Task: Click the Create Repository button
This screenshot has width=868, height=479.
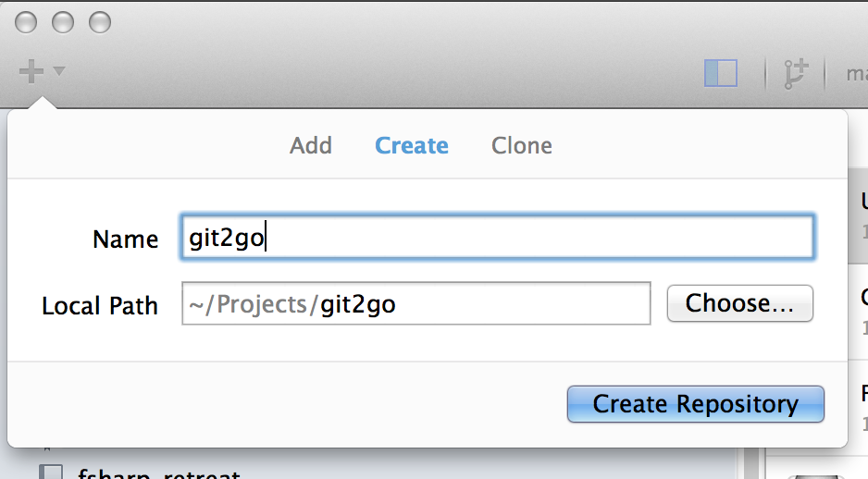Action: point(695,404)
